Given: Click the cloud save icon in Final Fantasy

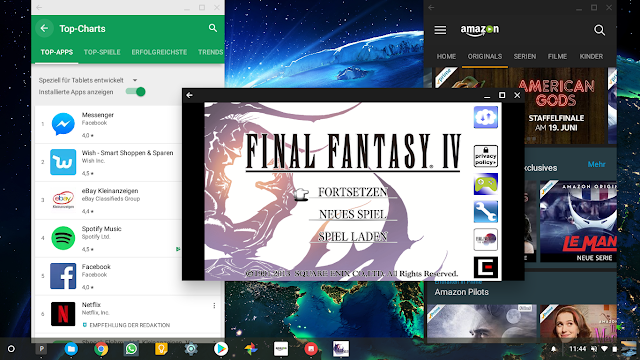Looking at the screenshot, I should coord(485,117).
